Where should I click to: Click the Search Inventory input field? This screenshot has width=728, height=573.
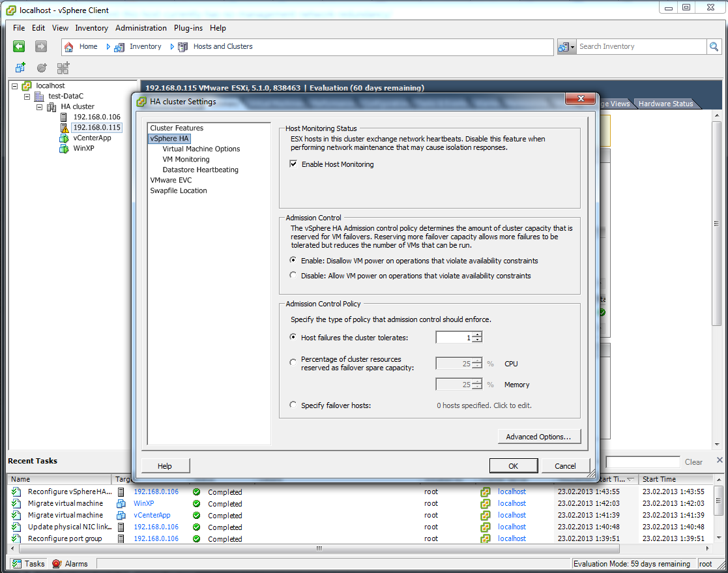click(x=641, y=46)
